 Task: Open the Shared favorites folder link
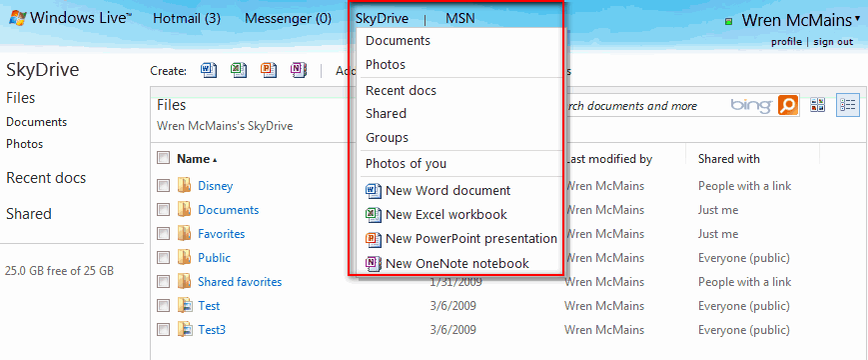[x=240, y=282]
